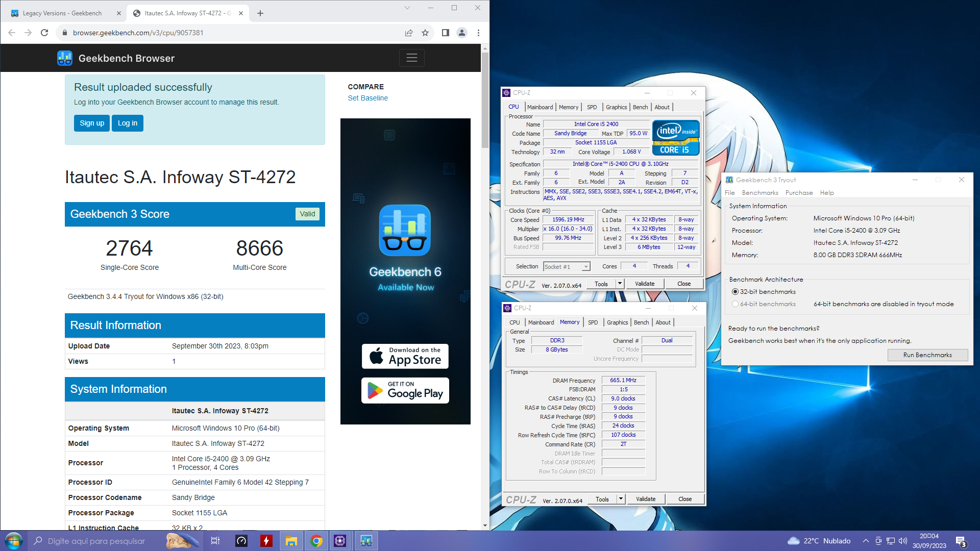Screen dimensions: 980x551
Task: Click the Meet Now camera tray icon
Action: pyautogui.click(x=878, y=541)
